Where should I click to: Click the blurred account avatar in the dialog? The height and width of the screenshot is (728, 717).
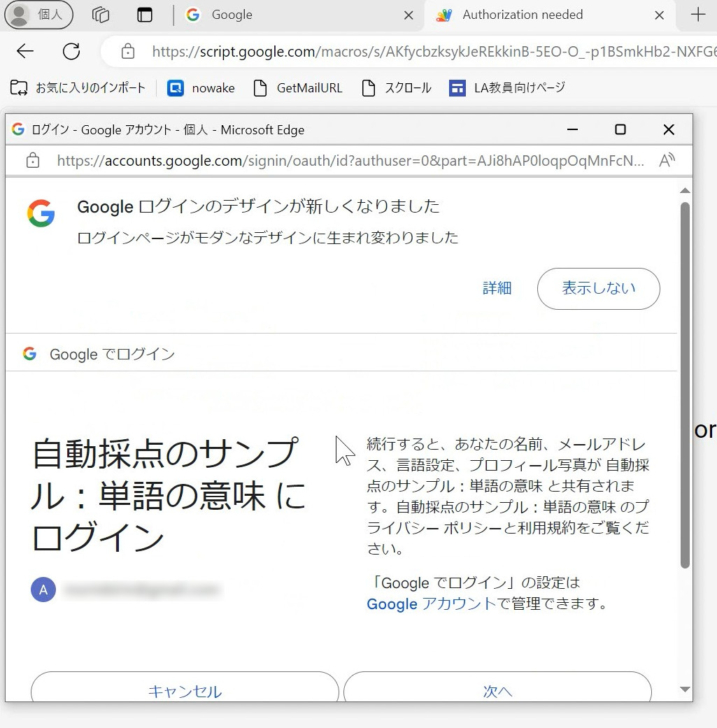pos(43,590)
